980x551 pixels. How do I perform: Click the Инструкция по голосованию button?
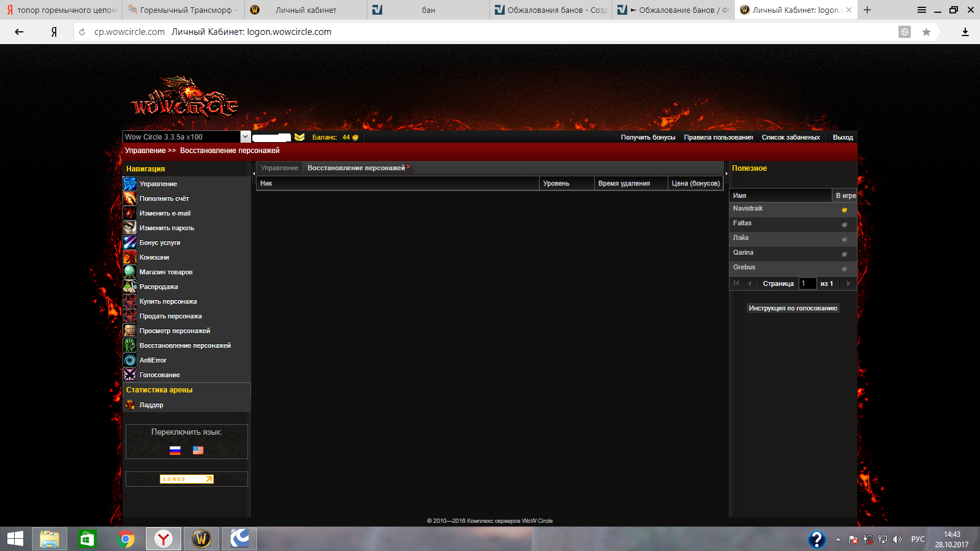pyautogui.click(x=793, y=308)
